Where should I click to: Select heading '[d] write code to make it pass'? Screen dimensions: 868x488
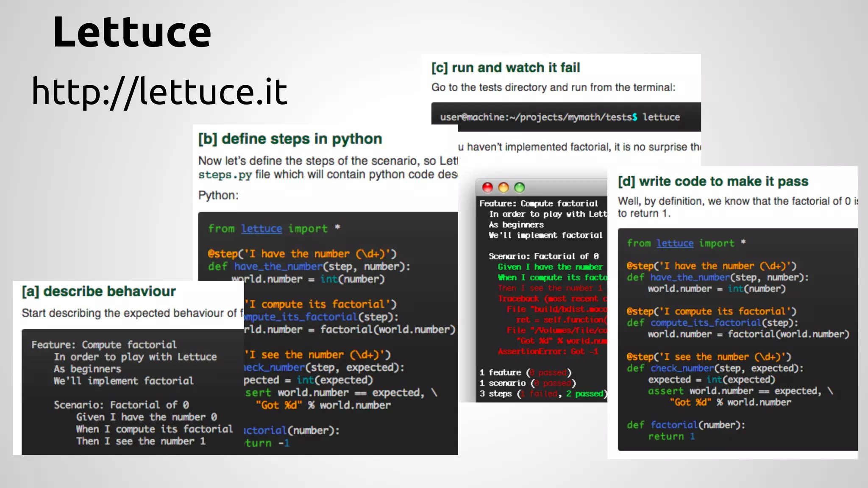(713, 182)
